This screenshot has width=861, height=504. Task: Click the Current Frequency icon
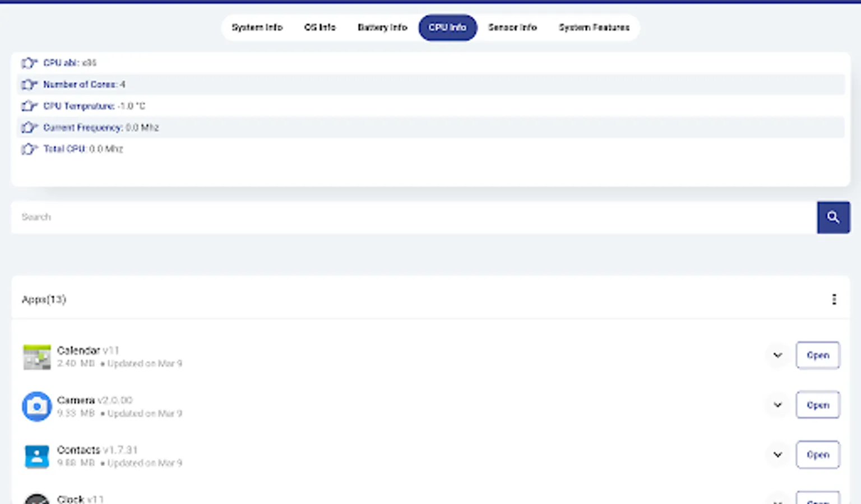[28, 127]
